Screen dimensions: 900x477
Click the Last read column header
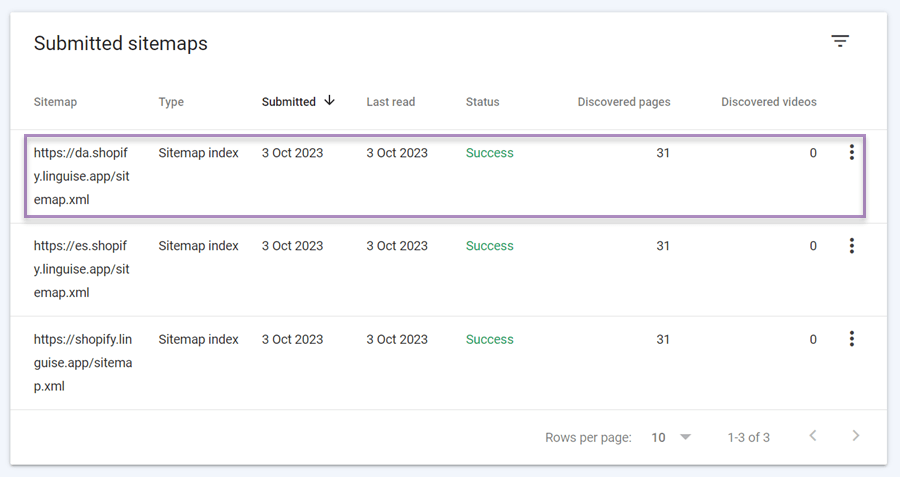pyautogui.click(x=390, y=102)
